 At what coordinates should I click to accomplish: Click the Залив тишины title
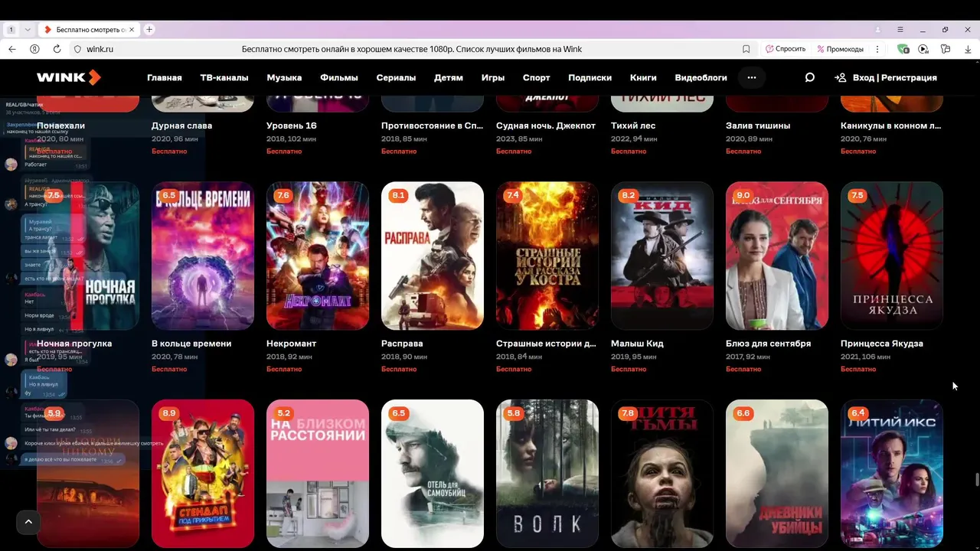758,126
